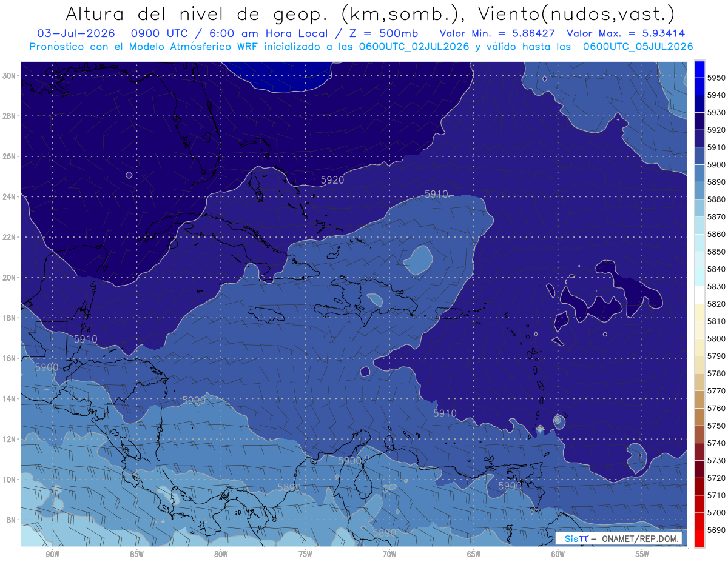Click the '60W' longitude label
The width and height of the screenshot is (728, 562).
[558, 554]
